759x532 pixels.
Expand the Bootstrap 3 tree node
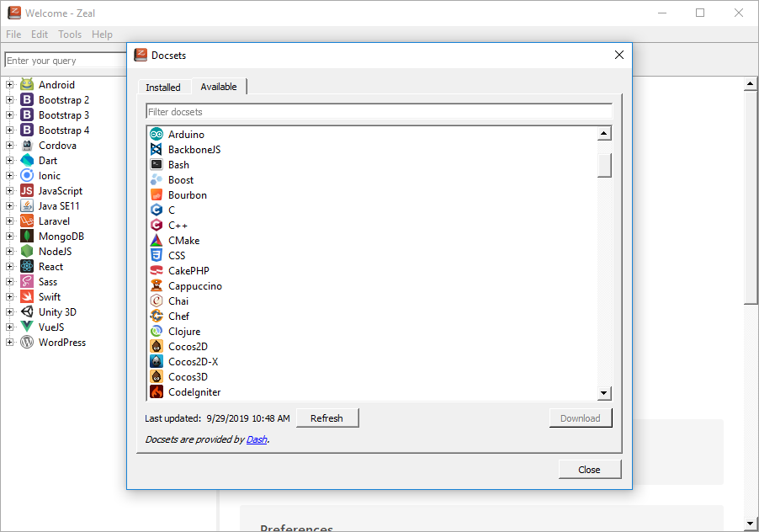click(9, 114)
